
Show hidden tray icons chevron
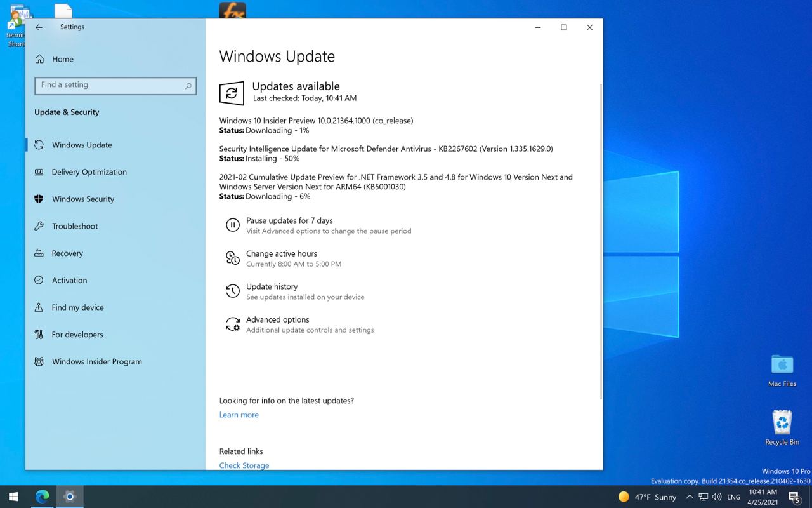coord(690,497)
